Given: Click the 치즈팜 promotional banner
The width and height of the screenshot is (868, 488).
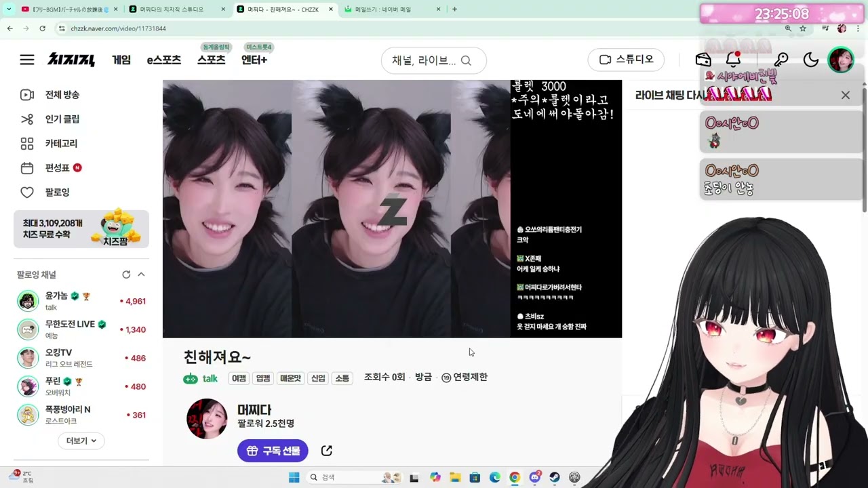Looking at the screenshot, I should click(81, 228).
